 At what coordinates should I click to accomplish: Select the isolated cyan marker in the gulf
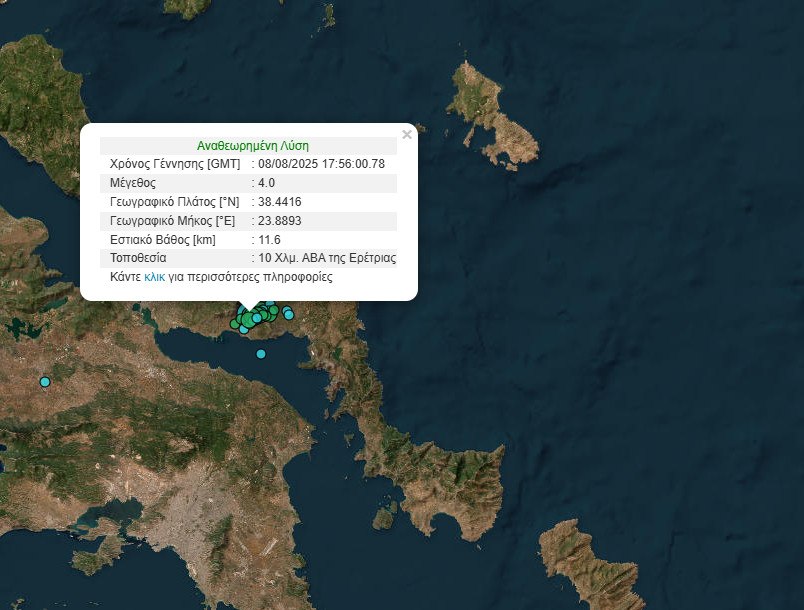tap(261, 354)
